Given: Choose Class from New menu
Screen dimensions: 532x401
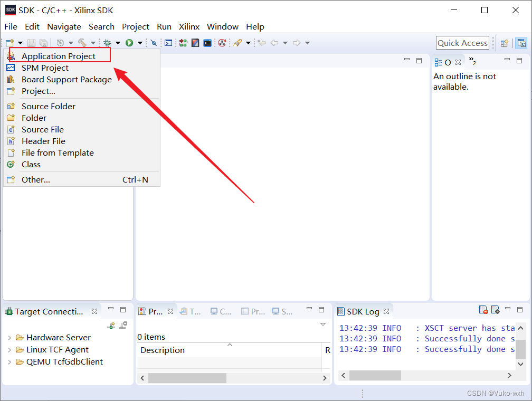Looking at the screenshot, I should click(x=81, y=164).
